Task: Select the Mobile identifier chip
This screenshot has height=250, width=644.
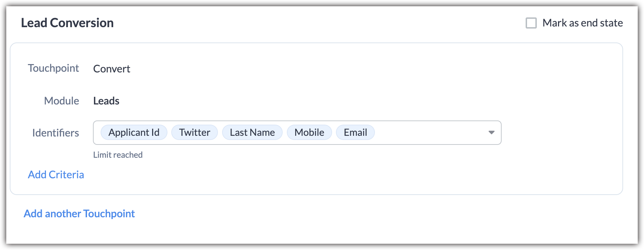Action: point(309,133)
